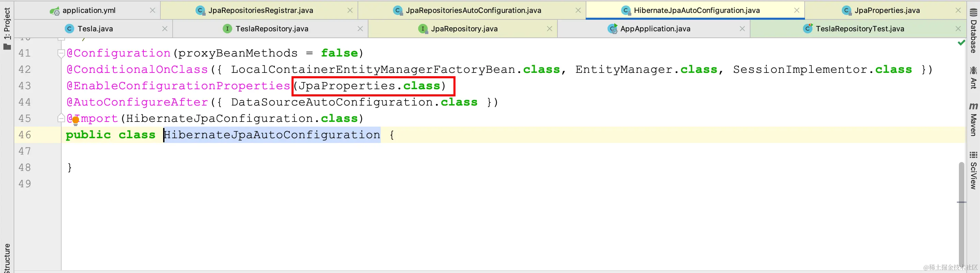980x273 pixels.
Task: Click AppApplication runnable class icon
Action: (x=613, y=29)
